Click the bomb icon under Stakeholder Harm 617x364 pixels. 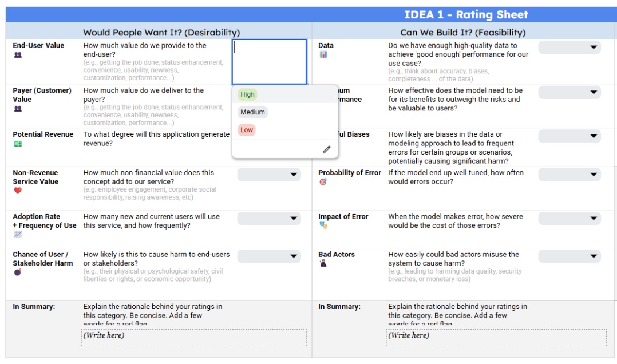(x=18, y=272)
